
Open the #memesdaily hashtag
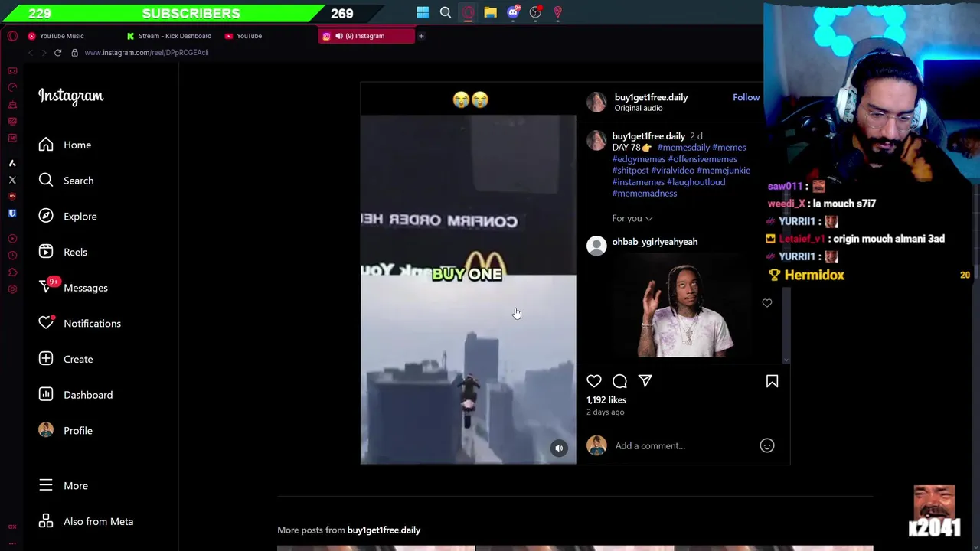pyautogui.click(x=683, y=148)
